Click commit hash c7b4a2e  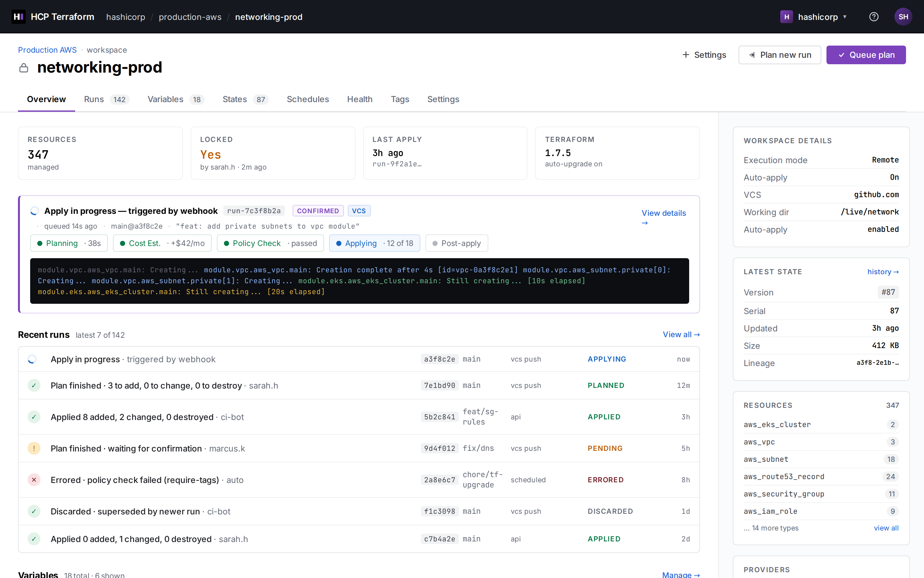[x=440, y=539]
